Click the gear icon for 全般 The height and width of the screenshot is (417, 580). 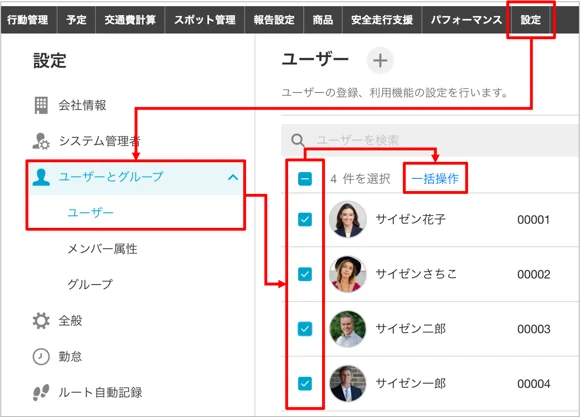41,320
